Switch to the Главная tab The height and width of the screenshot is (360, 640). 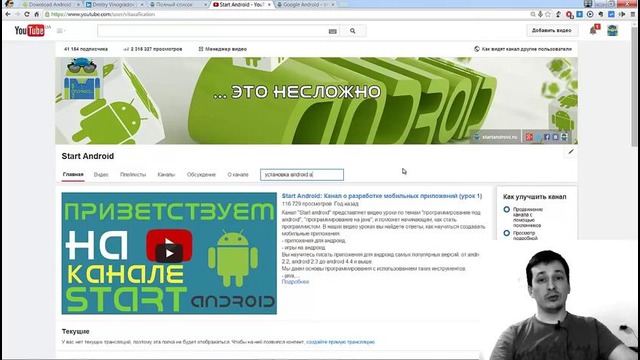[x=73, y=174]
